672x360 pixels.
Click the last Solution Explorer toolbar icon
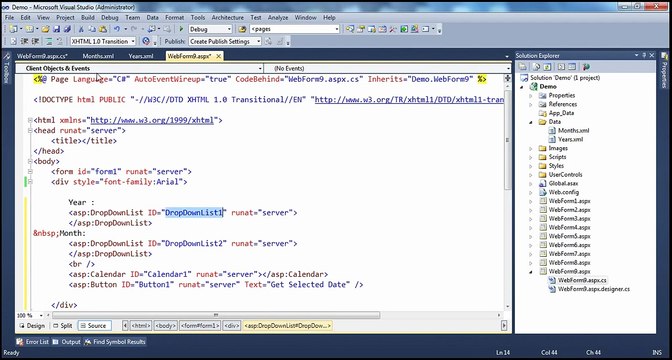pos(585,67)
